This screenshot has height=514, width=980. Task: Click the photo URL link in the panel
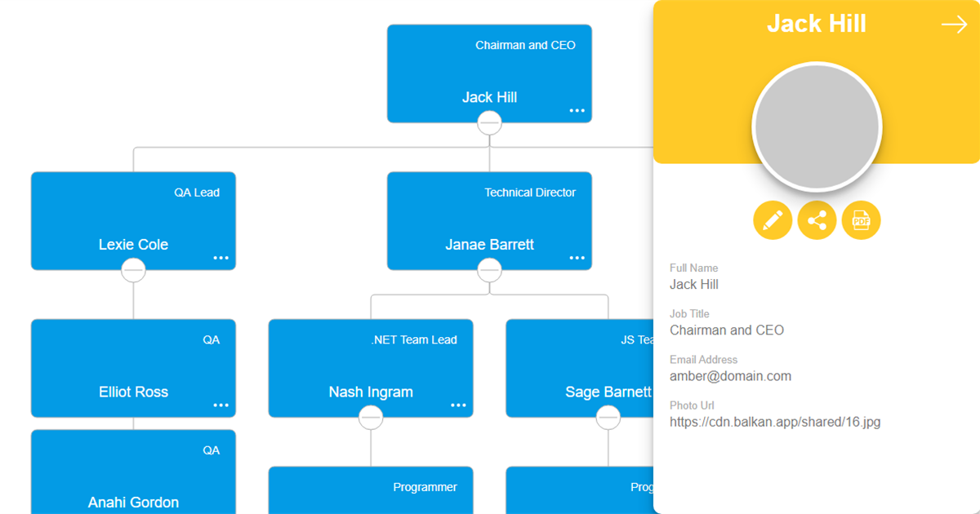[775, 422]
